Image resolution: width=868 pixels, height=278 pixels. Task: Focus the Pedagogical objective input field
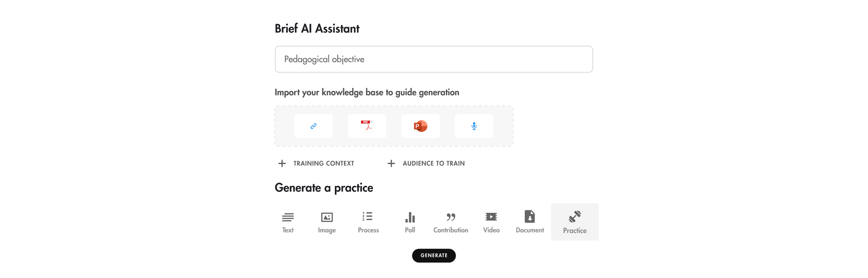(x=434, y=59)
